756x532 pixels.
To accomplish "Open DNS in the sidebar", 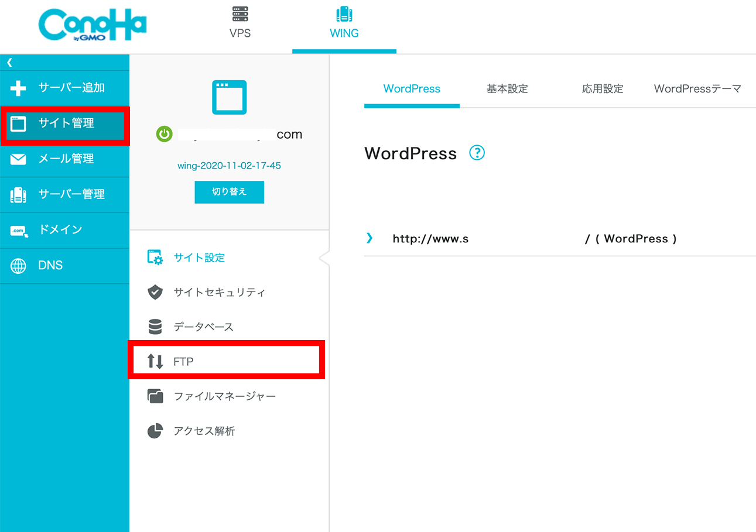I will (50, 265).
